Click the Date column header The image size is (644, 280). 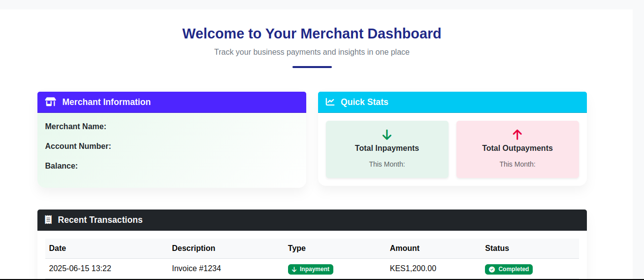[58, 248]
